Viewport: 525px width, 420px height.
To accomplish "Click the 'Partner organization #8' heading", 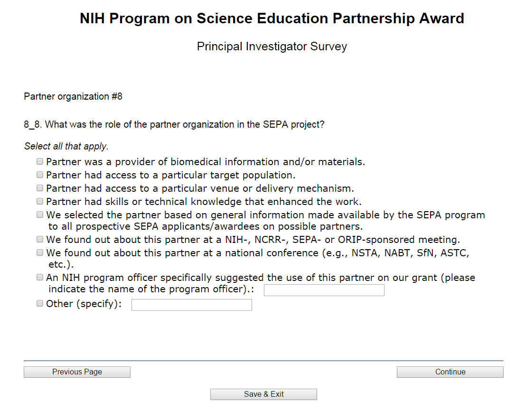I will (73, 96).
